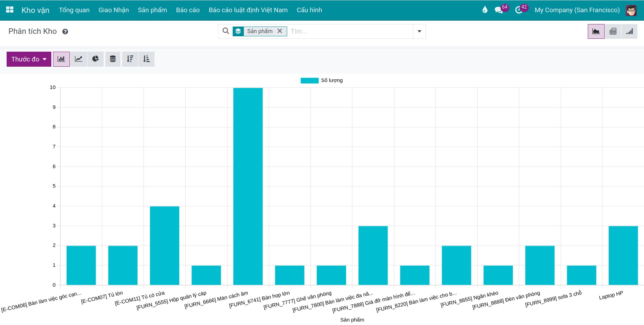
Task: Switch to graph view
Action: [596, 31]
